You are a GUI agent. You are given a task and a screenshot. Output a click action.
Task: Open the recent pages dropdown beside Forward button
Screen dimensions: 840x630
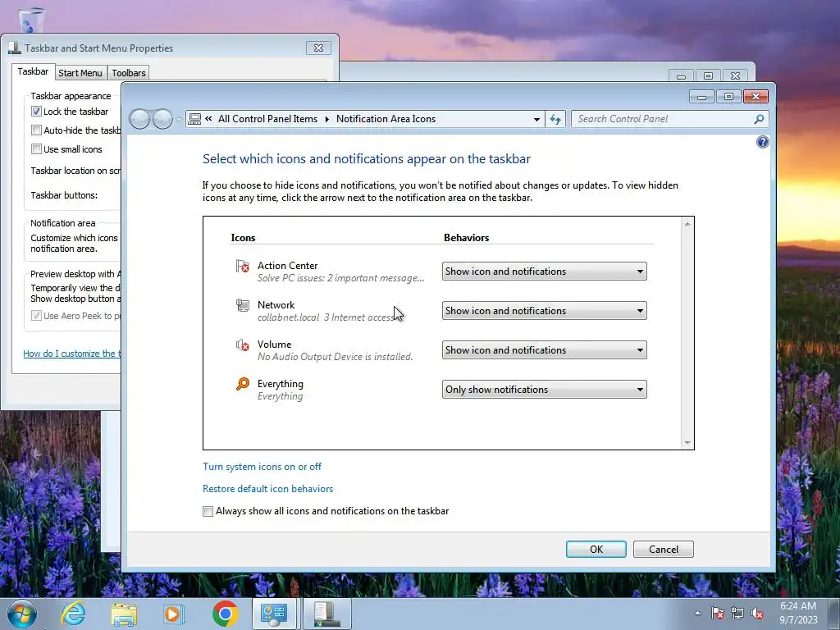pos(179,120)
